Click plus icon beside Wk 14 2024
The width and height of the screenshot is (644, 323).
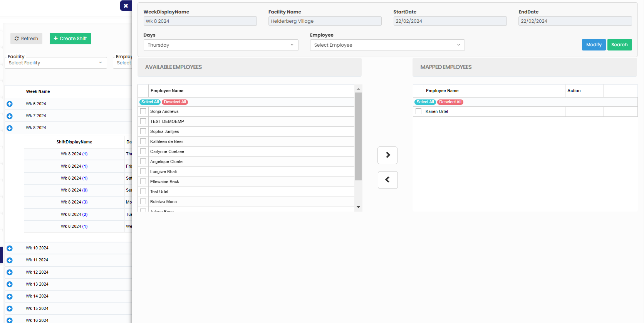[x=10, y=296]
